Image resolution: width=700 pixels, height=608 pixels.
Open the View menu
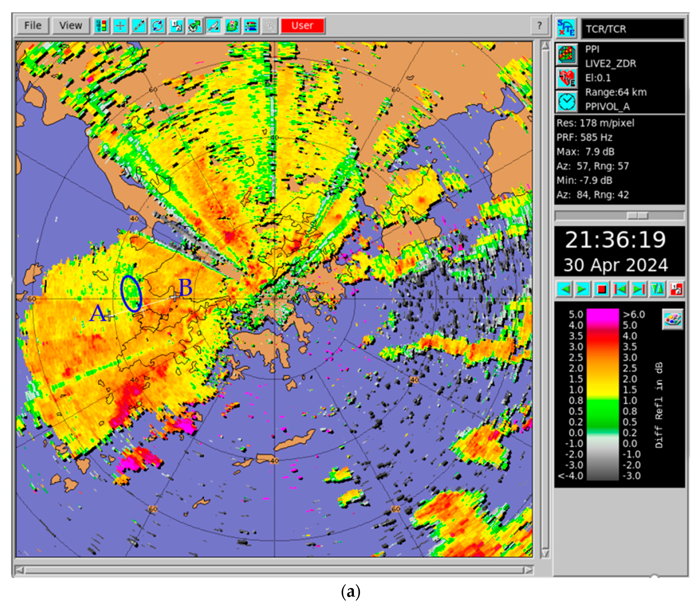71,26
